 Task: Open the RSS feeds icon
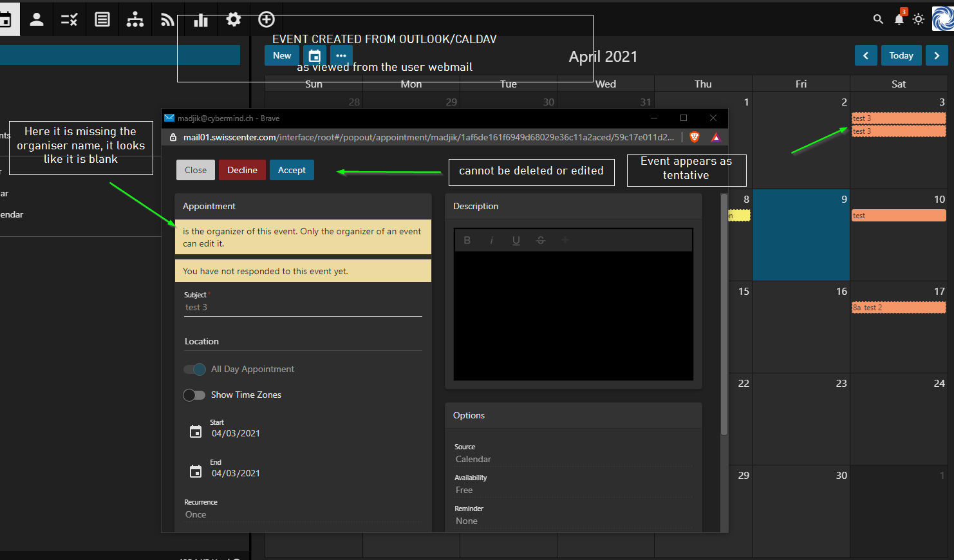[x=167, y=19]
